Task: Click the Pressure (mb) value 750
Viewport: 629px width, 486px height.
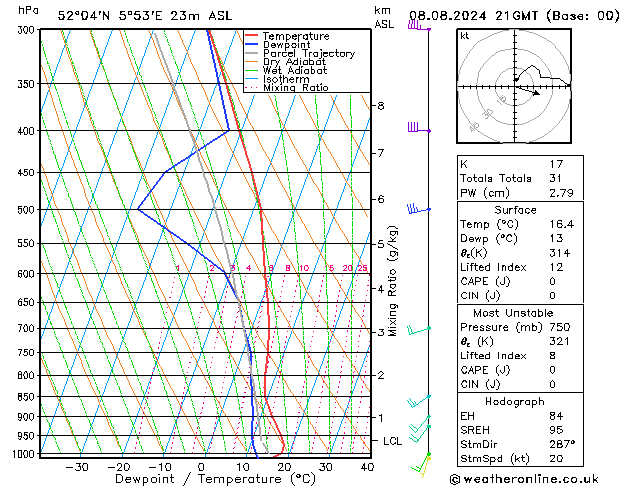Action: tap(560, 327)
